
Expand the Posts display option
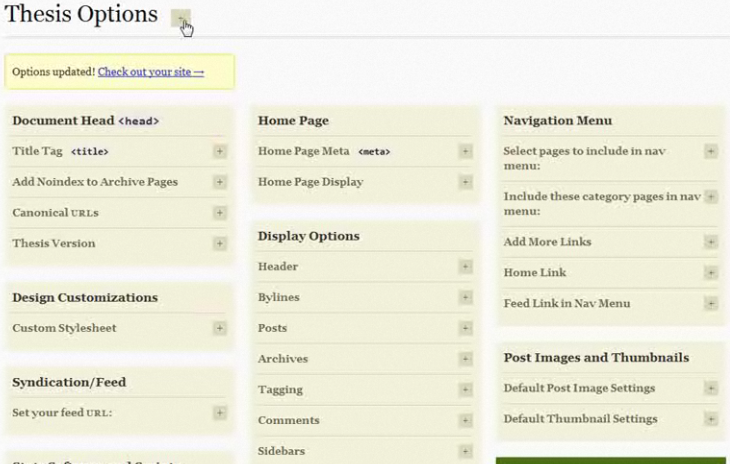coord(465,328)
